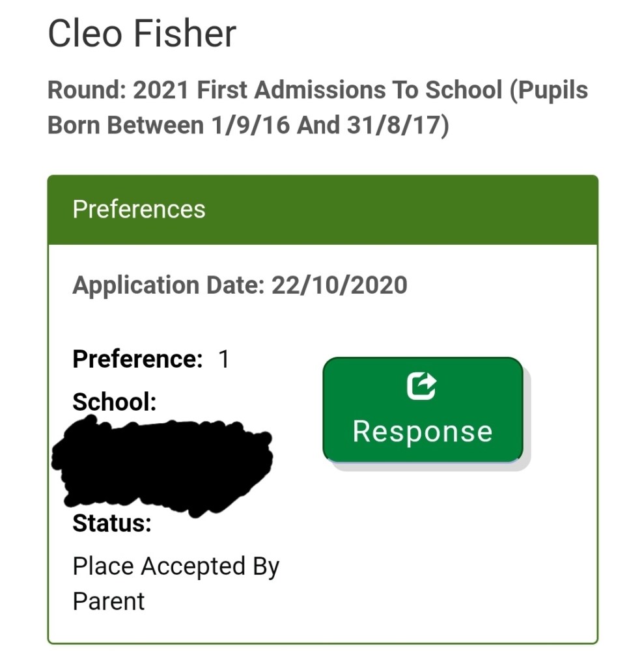The image size is (644, 666).
Task: Click the Response button label text
Action: click(x=422, y=431)
